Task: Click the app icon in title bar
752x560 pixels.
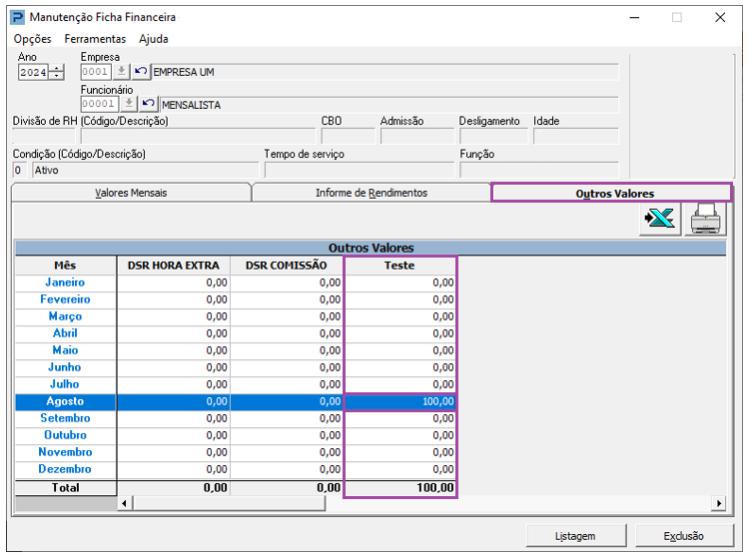Action: 18,17
